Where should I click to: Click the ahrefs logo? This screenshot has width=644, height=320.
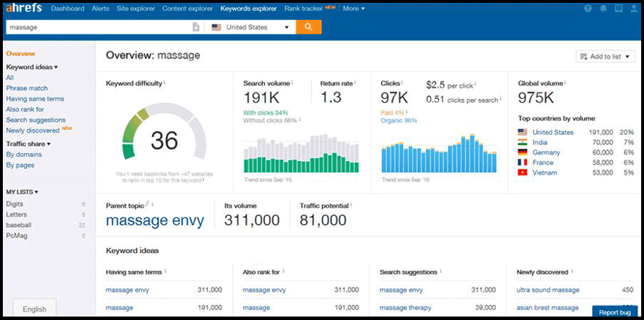coord(25,9)
